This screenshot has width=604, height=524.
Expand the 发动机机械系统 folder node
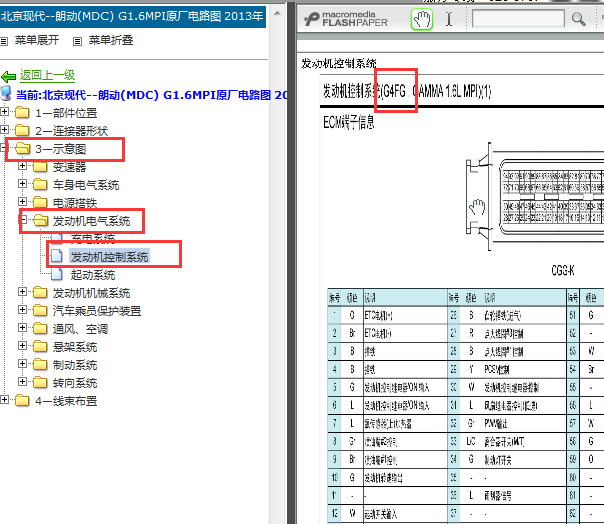click(22, 292)
